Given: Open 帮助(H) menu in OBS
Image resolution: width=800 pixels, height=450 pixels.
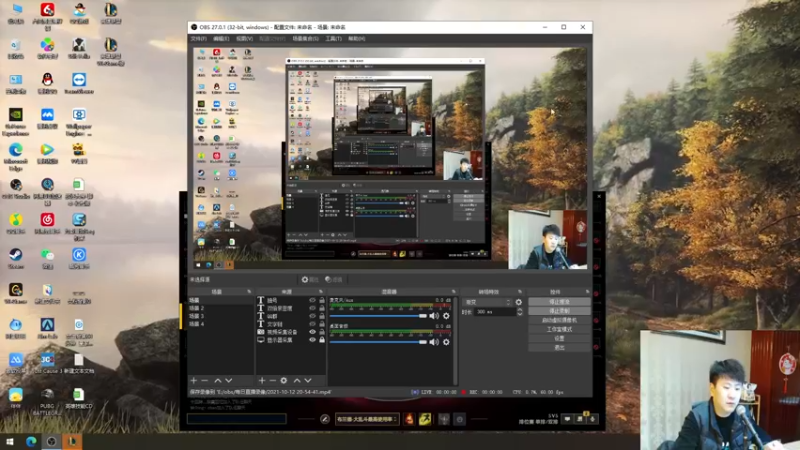Looking at the screenshot, I should coord(357,39).
